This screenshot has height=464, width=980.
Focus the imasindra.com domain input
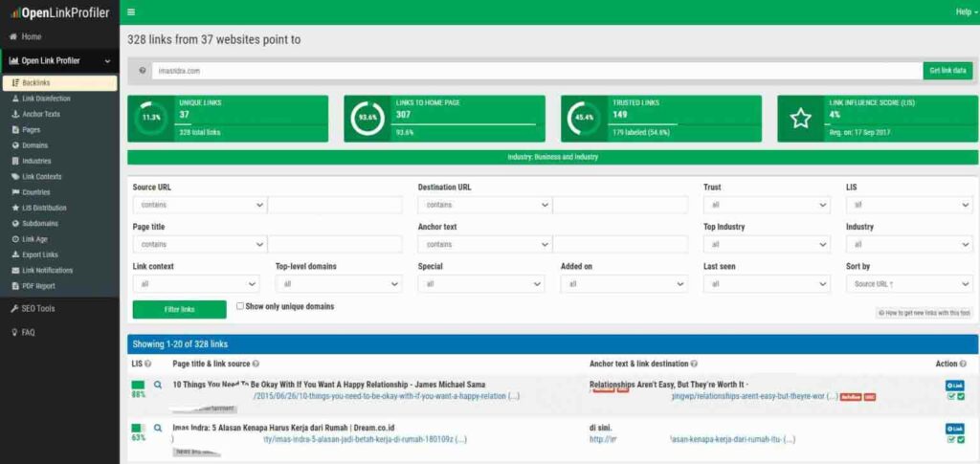pyautogui.click(x=537, y=71)
